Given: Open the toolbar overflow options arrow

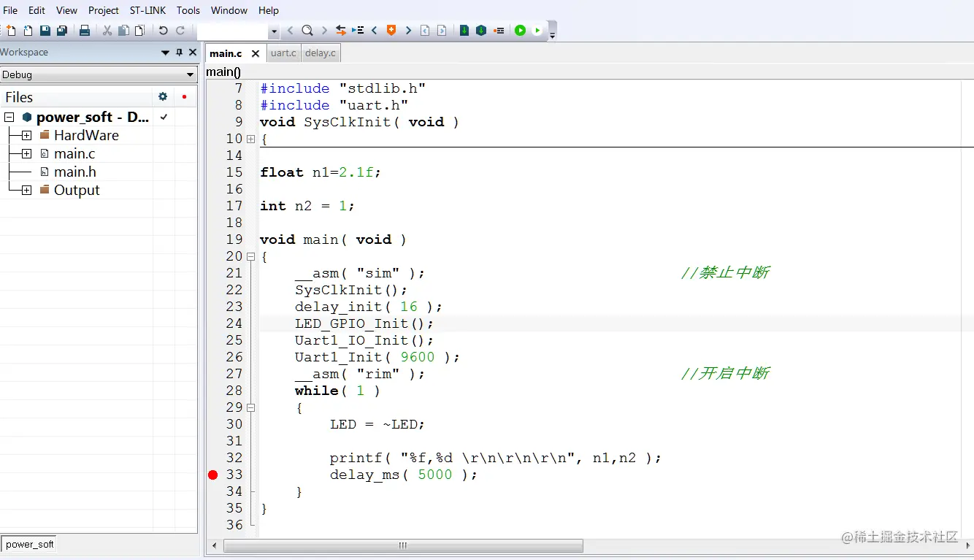Looking at the screenshot, I should click(553, 34).
